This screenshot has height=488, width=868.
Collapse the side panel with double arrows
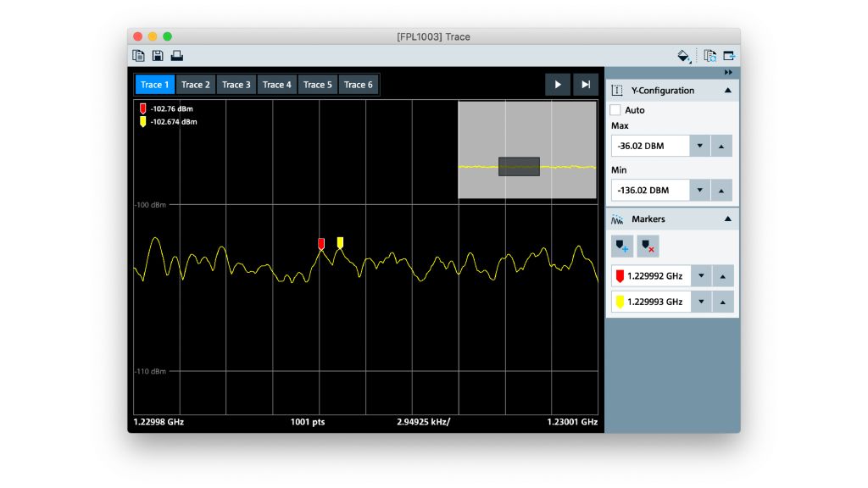coord(728,73)
